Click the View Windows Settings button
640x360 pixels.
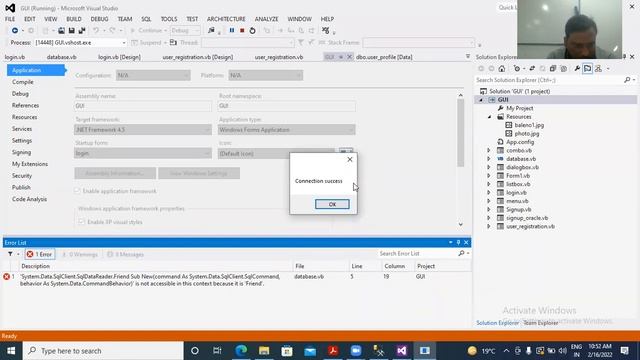pos(199,173)
